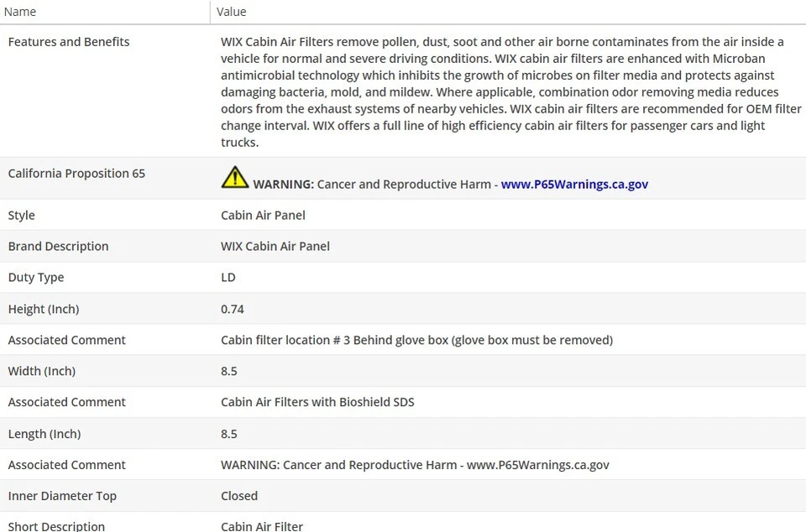Click the Closed value cell
Viewport: 806px width, 532px height.
click(239, 496)
